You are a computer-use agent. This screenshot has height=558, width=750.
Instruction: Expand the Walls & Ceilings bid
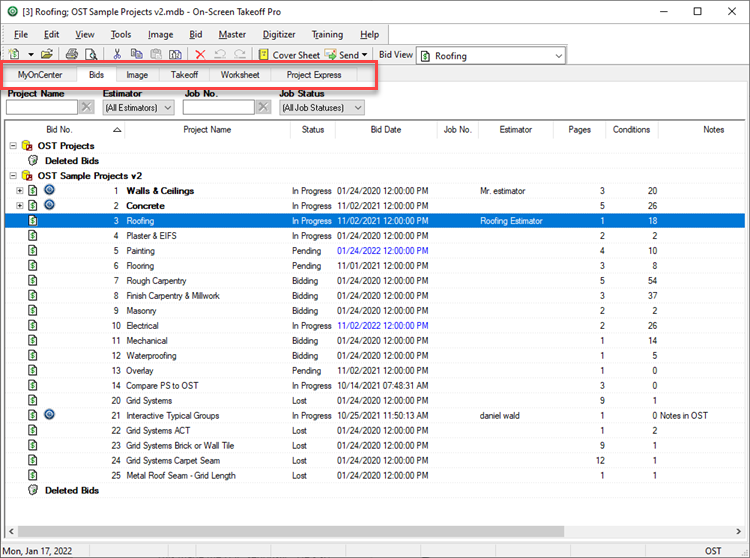[x=20, y=191]
